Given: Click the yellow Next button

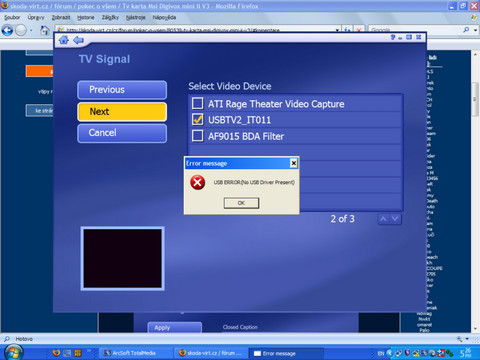Looking at the screenshot, I should (x=122, y=112).
